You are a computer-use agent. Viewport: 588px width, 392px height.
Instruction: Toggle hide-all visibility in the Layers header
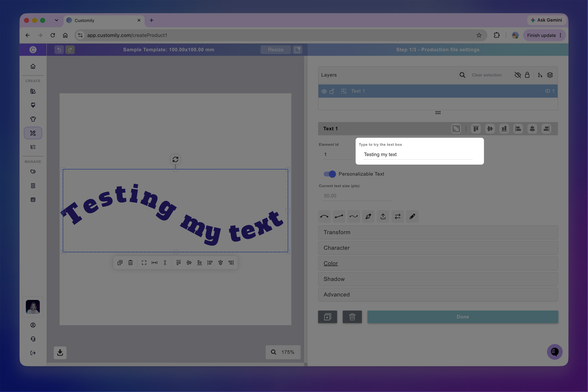pyautogui.click(x=518, y=75)
